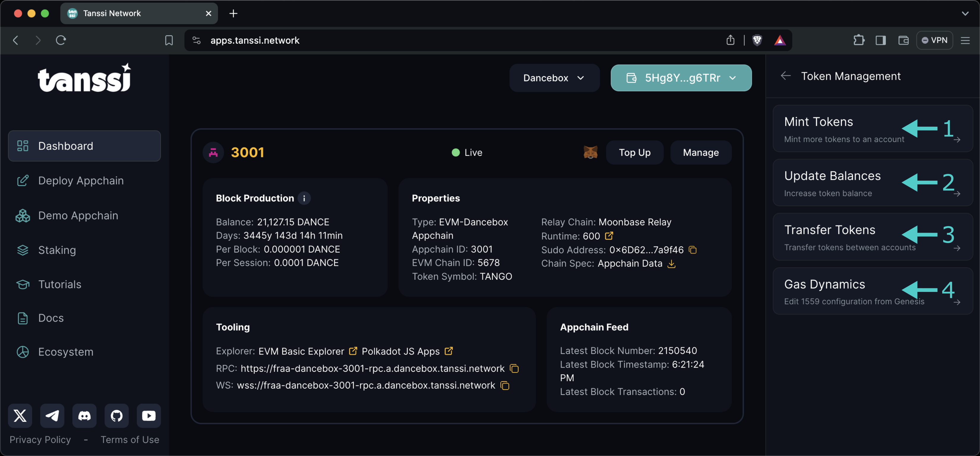Open the Brave Wallet icon

click(904, 40)
